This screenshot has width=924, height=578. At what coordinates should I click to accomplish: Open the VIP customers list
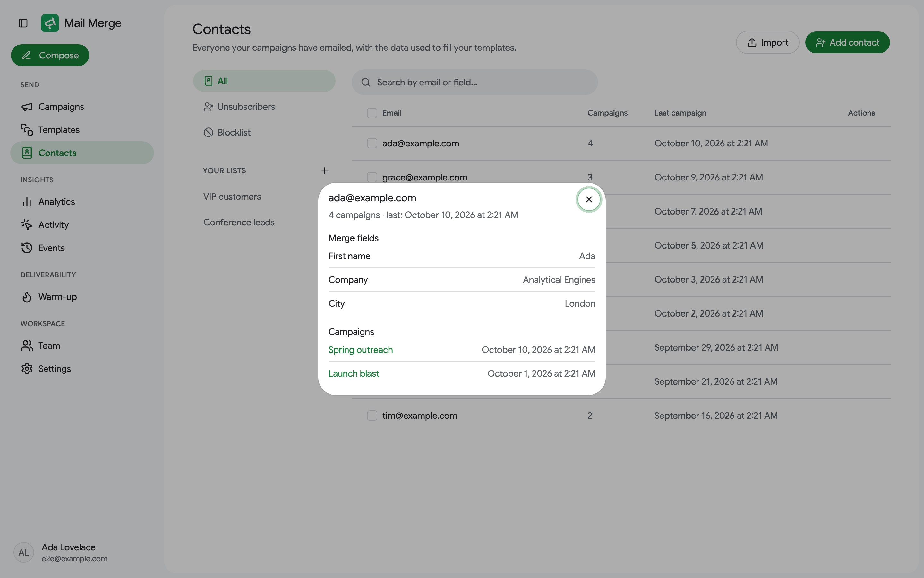(232, 197)
